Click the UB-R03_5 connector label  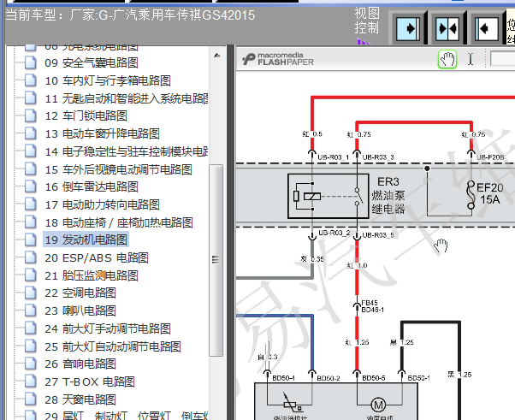[x=378, y=235]
